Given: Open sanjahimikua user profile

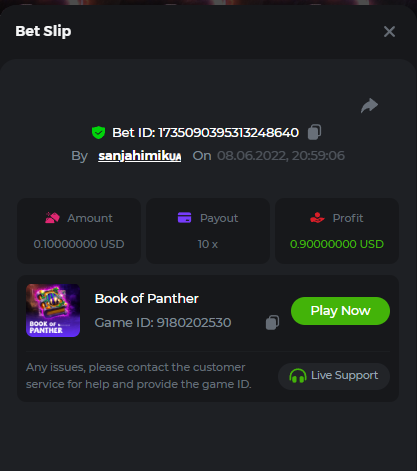Looking at the screenshot, I should click(140, 156).
